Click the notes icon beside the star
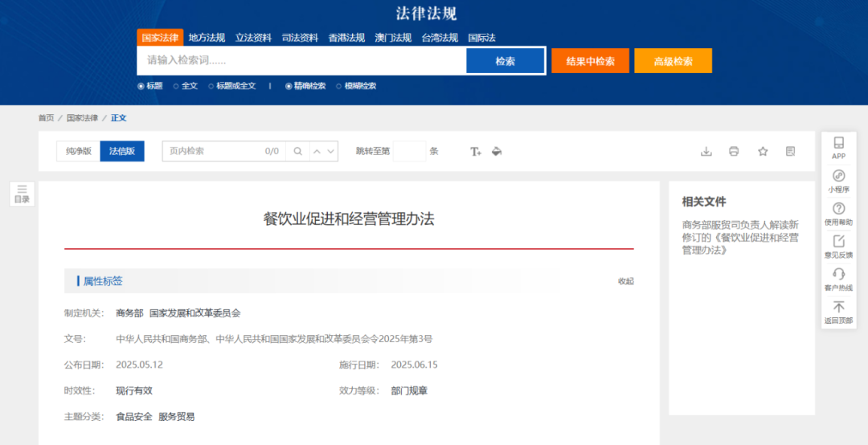 coord(791,151)
